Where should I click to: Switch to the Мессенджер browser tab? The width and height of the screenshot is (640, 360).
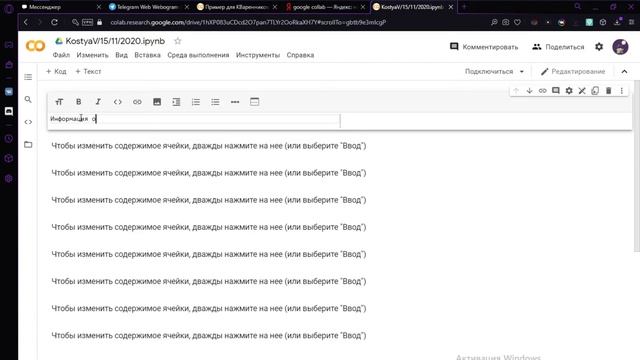pos(61,7)
